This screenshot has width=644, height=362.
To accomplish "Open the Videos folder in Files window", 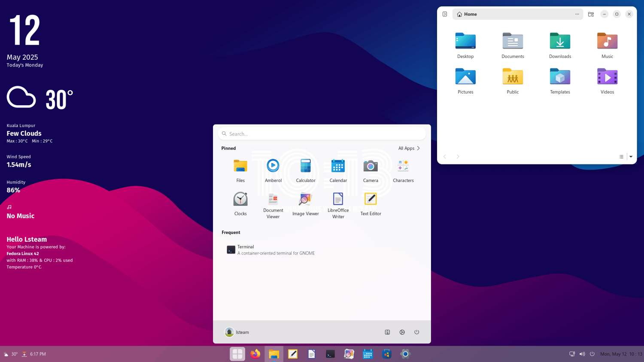I will coord(607,81).
